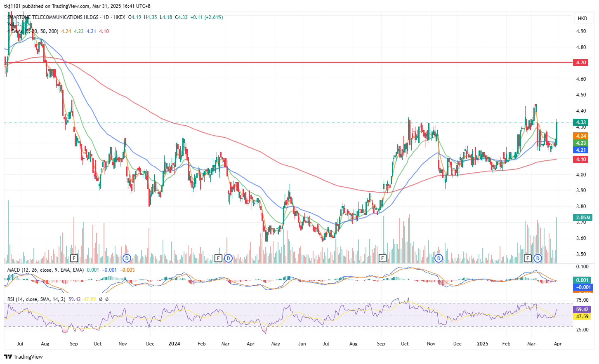Viewport: 599px width, 364px height.
Task: Click the 2.05M volume axis label
Action: [583, 218]
